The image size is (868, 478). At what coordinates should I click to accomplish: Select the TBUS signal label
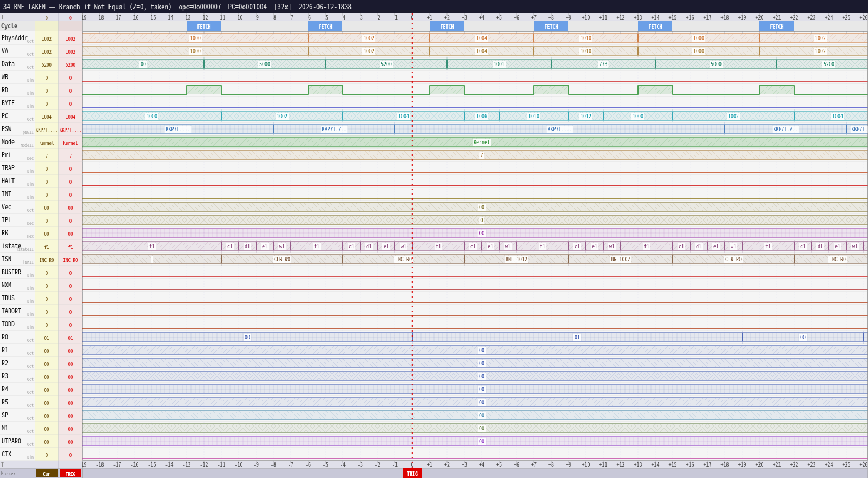click(x=8, y=298)
